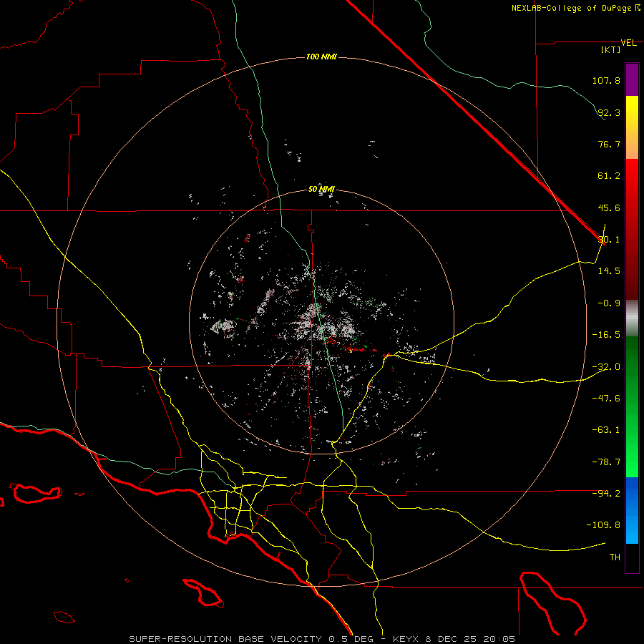
Task: Click the 14.5 velocity scale value
Action: pos(609,270)
